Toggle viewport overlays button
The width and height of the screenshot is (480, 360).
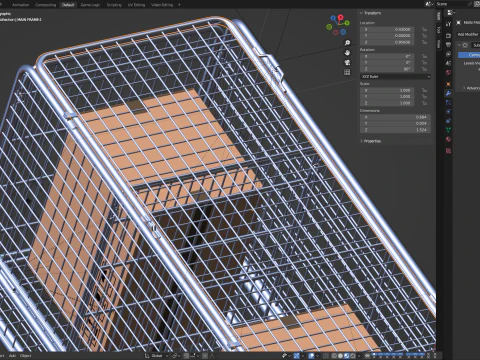pos(312,356)
